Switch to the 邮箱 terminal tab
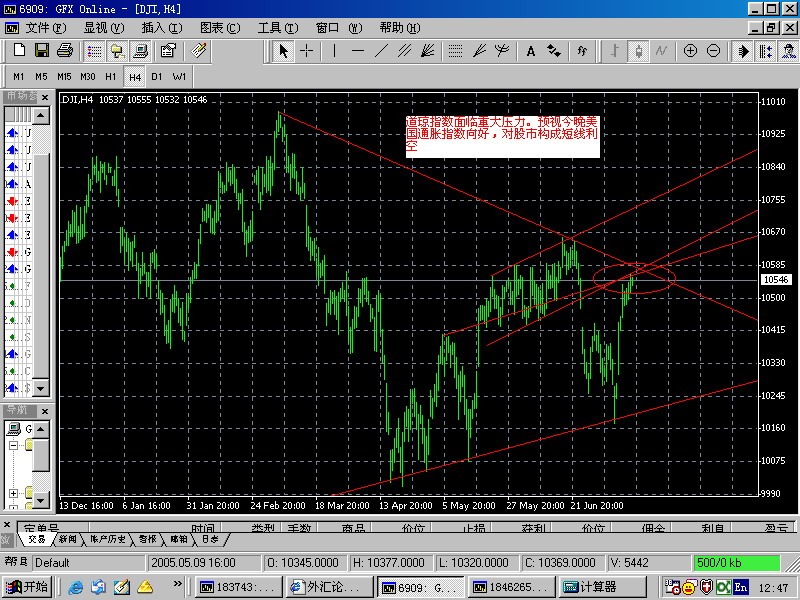The width and height of the screenshot is (800, 600). (x=179, y=539)
